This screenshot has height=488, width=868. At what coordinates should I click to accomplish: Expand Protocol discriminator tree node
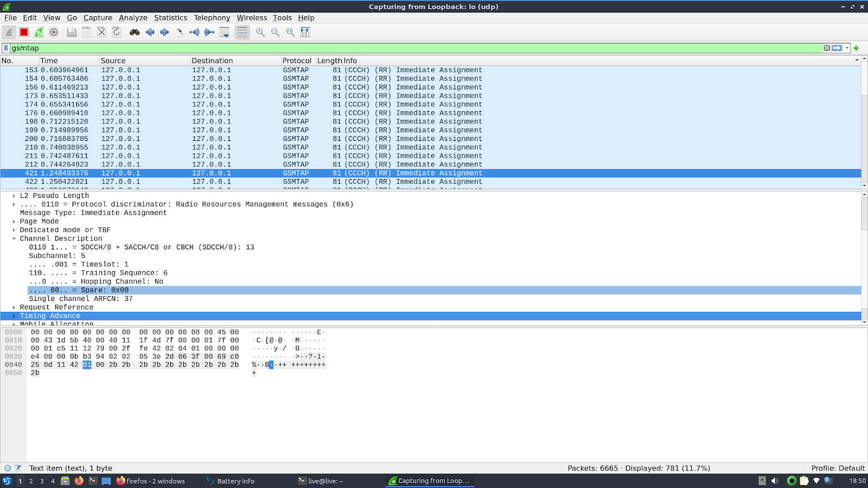[x=14, y=204]
